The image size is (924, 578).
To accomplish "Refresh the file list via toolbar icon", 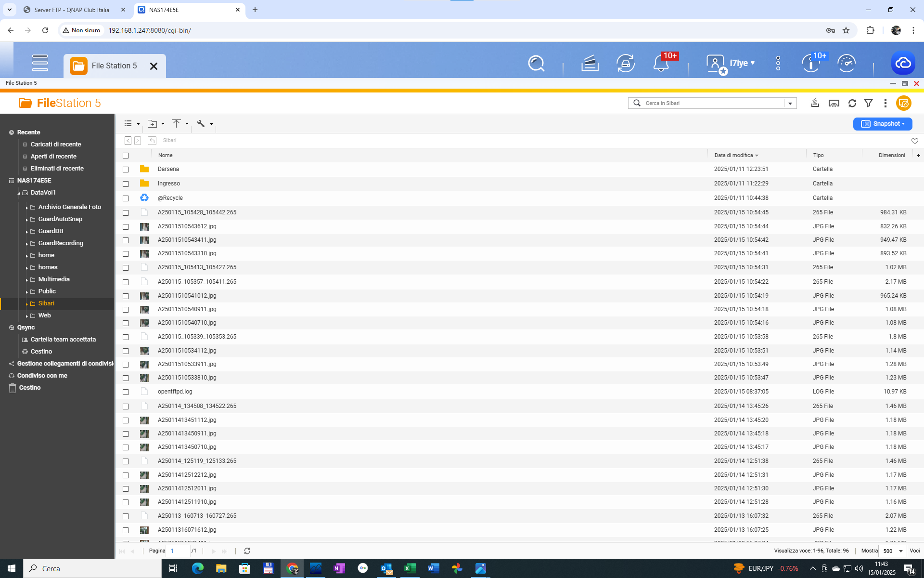I will (852, 103).
